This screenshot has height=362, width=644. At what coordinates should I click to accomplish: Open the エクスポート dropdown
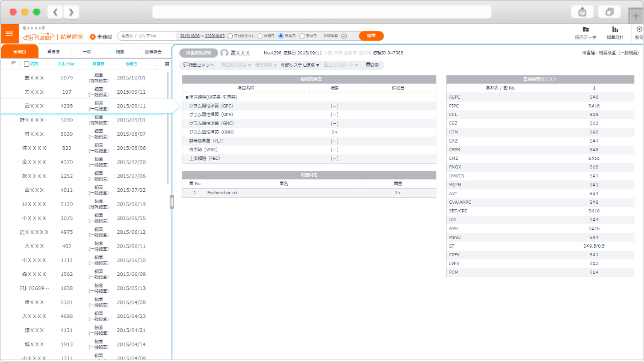pos(341,65)
